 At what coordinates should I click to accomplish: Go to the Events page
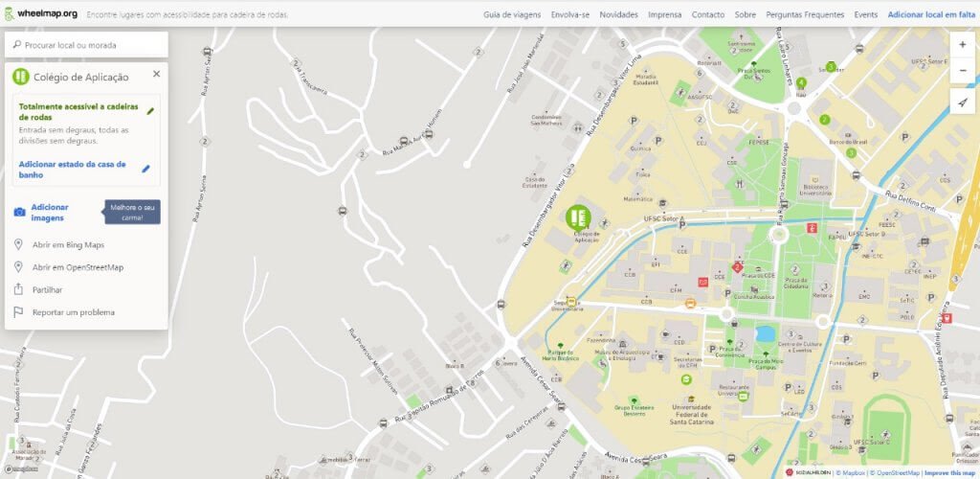point(865,14)
